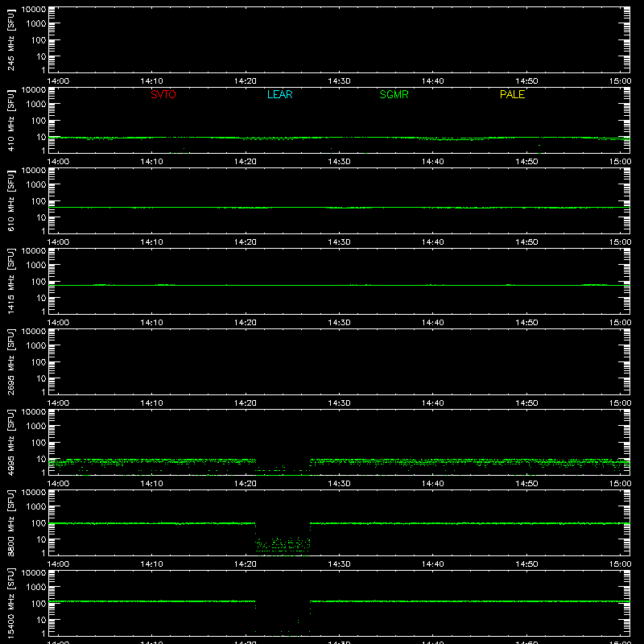Click the yellow PALE station label
Image resolution: width=644 pixels, height=644 pixels.
(x=512, y=94)
